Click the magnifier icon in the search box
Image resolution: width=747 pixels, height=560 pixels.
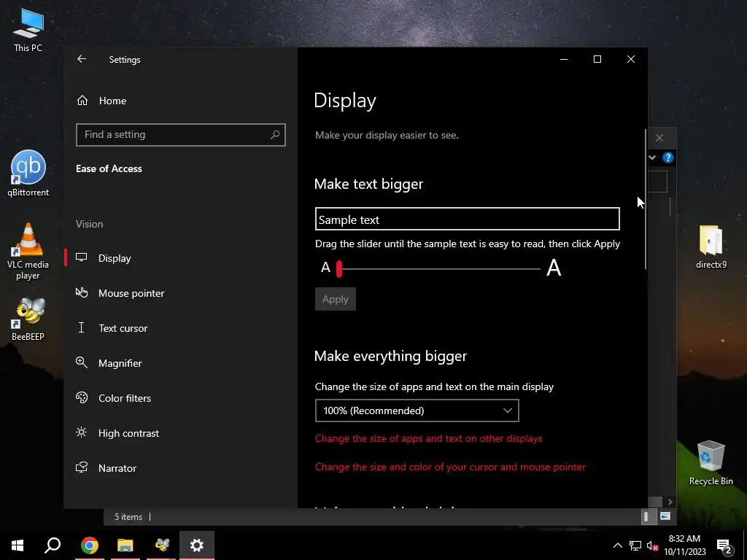(275, 135)
